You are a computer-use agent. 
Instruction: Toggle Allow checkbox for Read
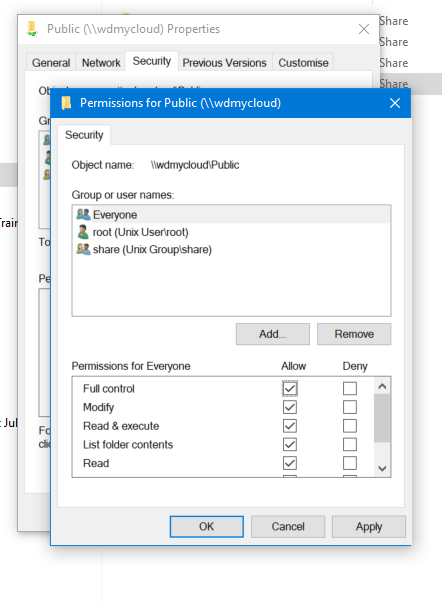pos(290,463)
